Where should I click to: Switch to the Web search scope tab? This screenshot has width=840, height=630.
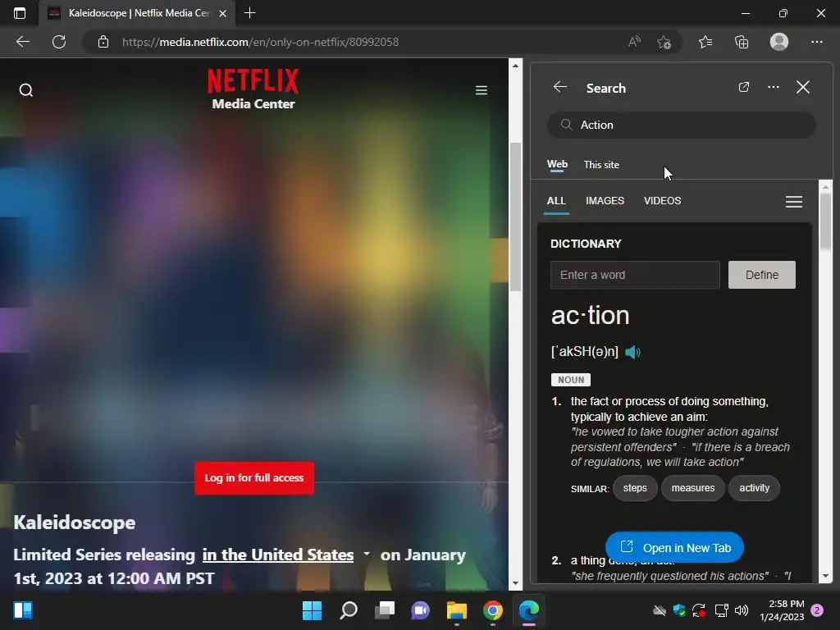[557, 164]
